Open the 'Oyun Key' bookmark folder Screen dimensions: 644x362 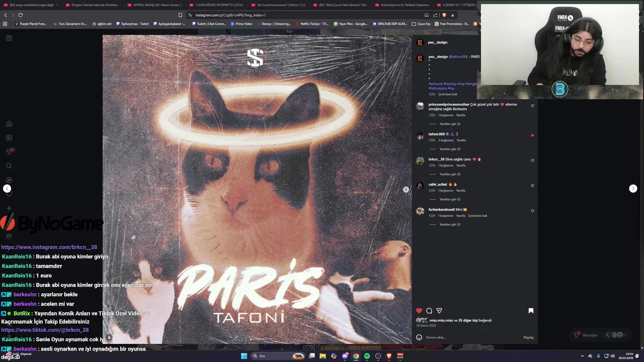pyautogui.click(x=422, y=24)
